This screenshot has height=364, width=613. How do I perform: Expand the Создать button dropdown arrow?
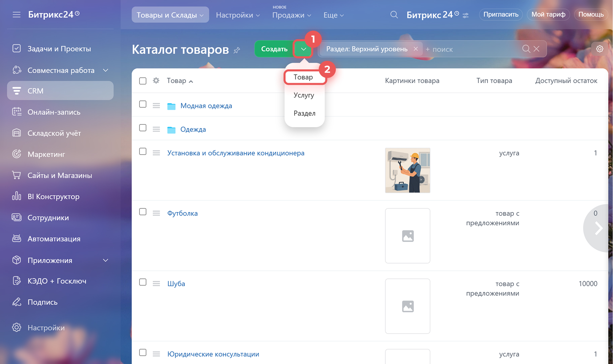point(303,49)
